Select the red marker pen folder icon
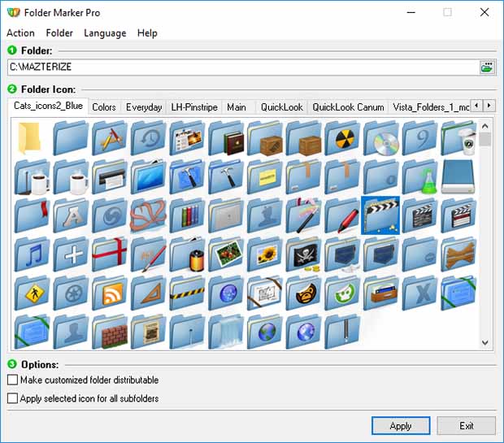 341,215
